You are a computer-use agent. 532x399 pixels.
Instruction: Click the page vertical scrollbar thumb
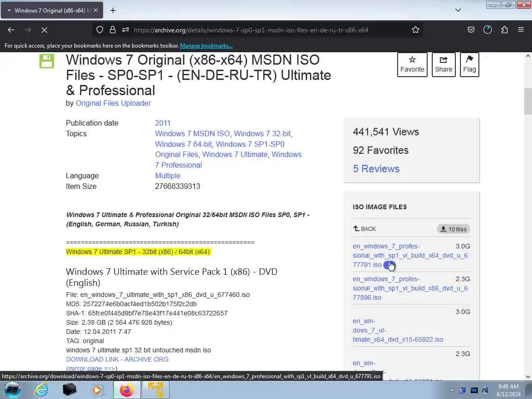[x=528, y=101]
